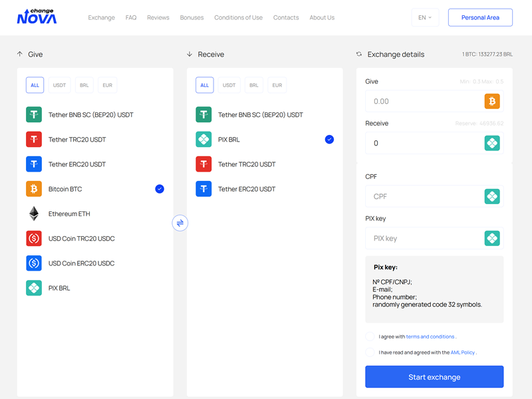This screenshot has width=532, height=399.
Task: Open the Bonuses page
Action: tap(192, 18)
